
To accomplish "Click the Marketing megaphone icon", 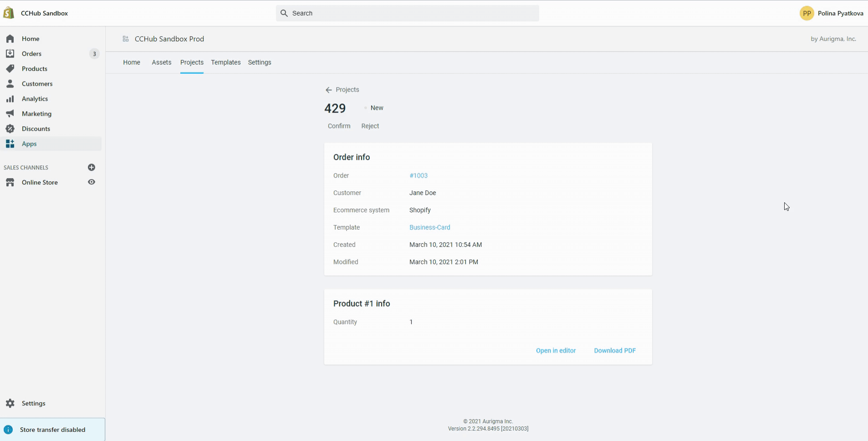I will pos(10,114).
